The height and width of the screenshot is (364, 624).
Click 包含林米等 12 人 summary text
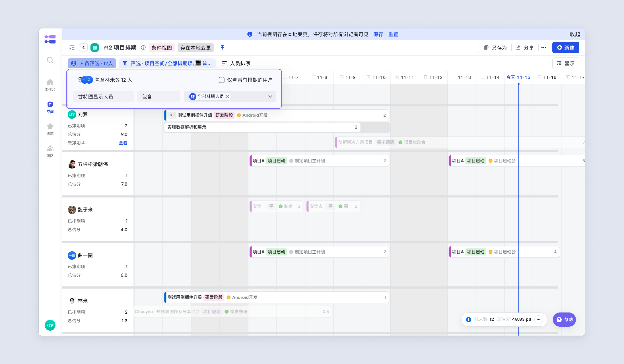(113, 80)
